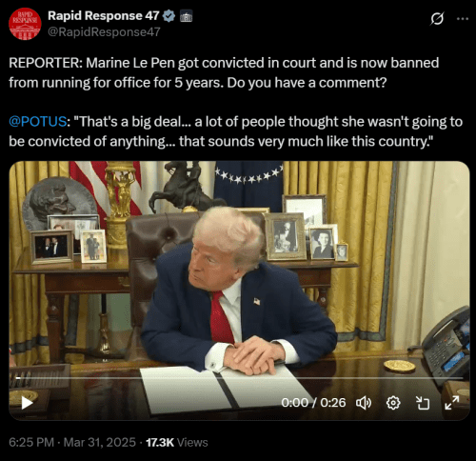The width and height of the screenshot is (476, 461).
Task: Seek using the video progress bar
Action: pos(239,378)
